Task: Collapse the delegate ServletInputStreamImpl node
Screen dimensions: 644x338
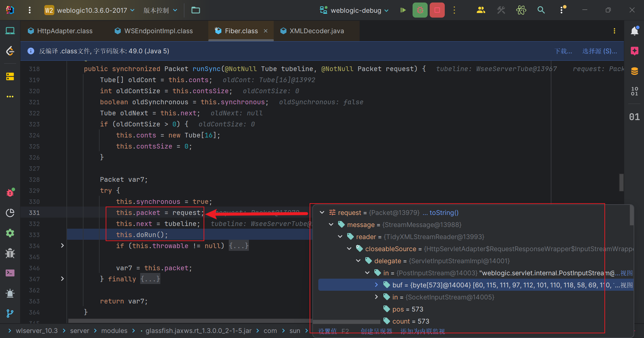Action: pyautogui.click(x=358, y=261)
